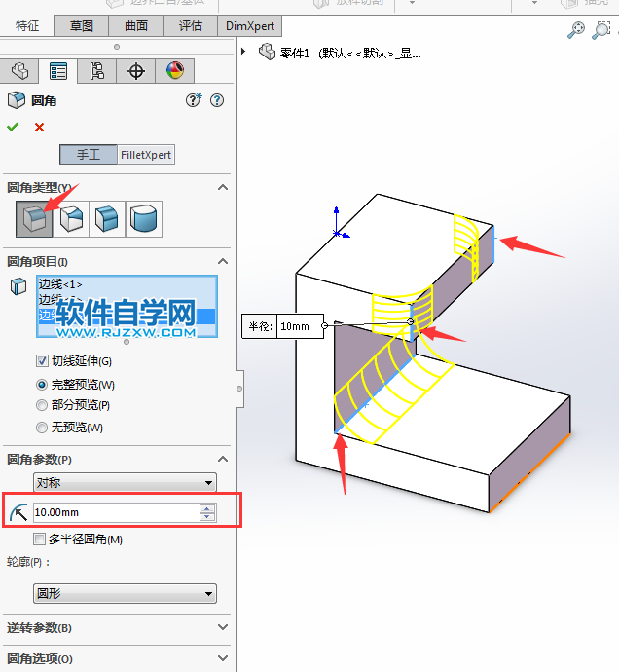Open the DisplayManager color ball tab
The width and height of the screenshot is (619, 672).
tap(175, 71)
